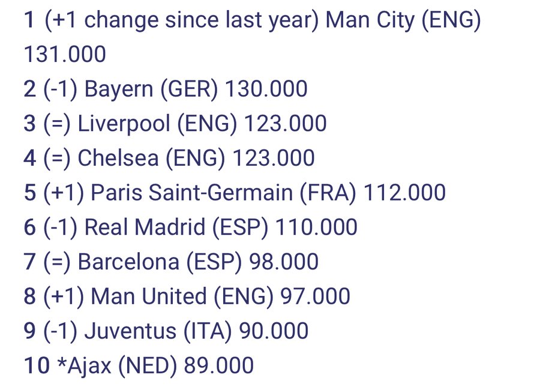Select the Paris Saint-Germain (FRA) entry
The image size is (540, 392).
[223, 192]
